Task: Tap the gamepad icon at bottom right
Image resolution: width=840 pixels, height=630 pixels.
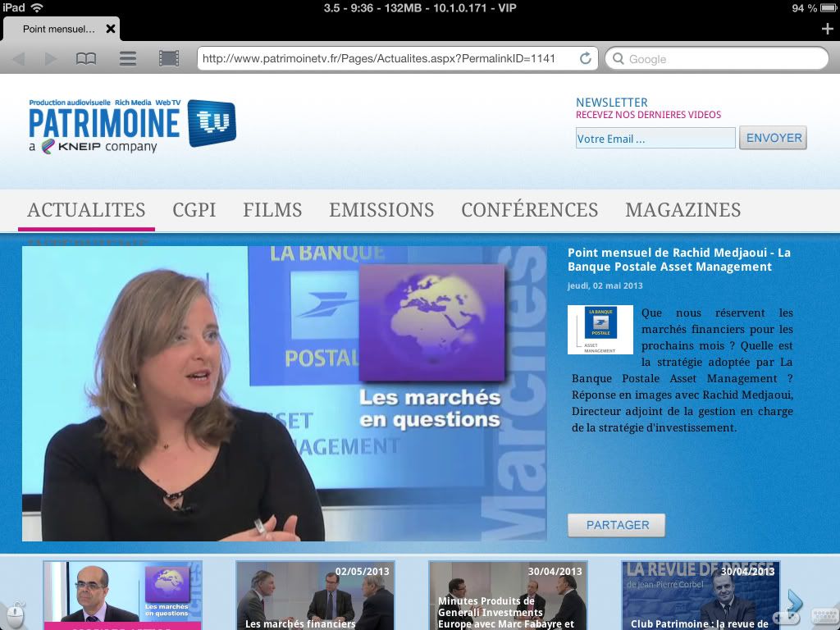Action: point(785,618)
